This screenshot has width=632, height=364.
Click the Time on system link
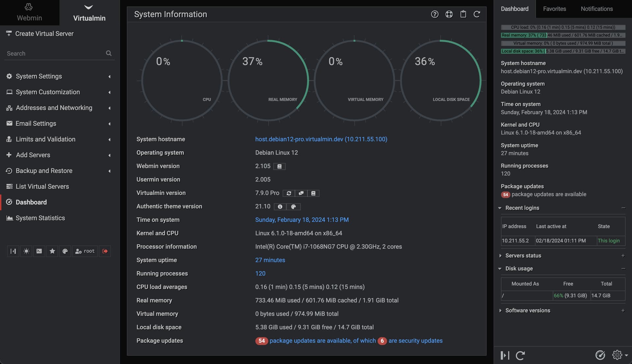(302, 220)
